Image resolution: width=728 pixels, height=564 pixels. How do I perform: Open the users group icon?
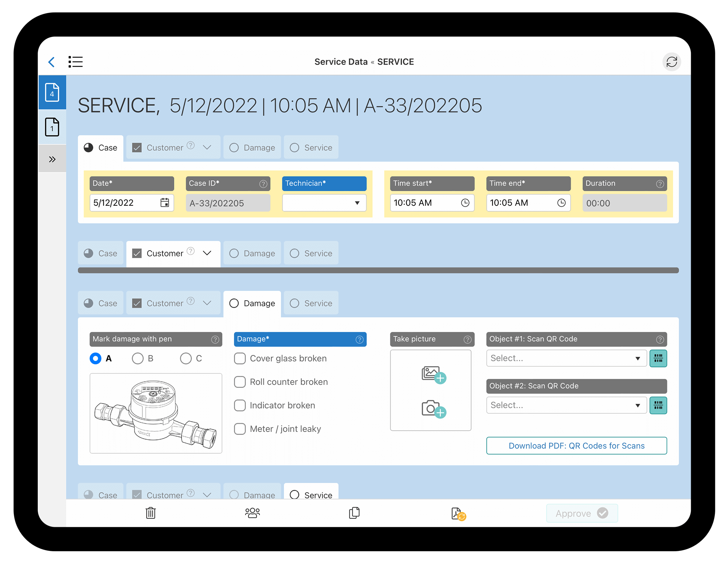[252, 513]
